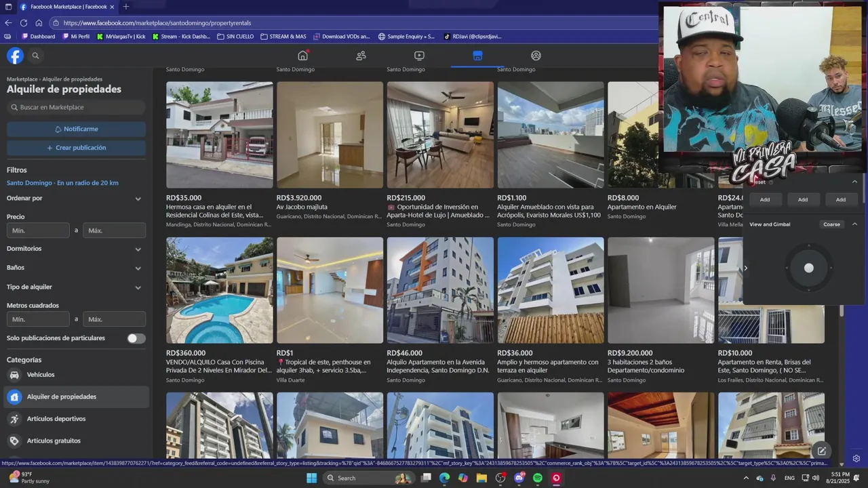Click the page vertical scrollbar

coord(842,310)
